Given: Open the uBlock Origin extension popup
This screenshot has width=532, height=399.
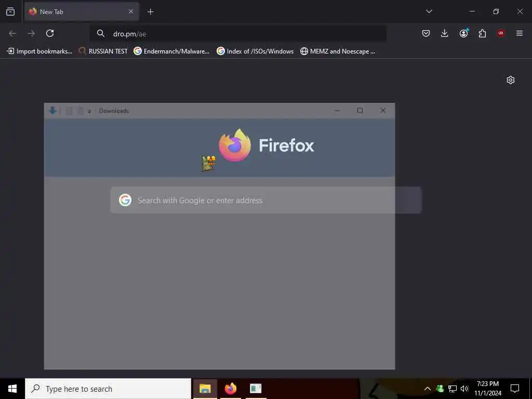Looking at the screenshot, I should [501, 33].
